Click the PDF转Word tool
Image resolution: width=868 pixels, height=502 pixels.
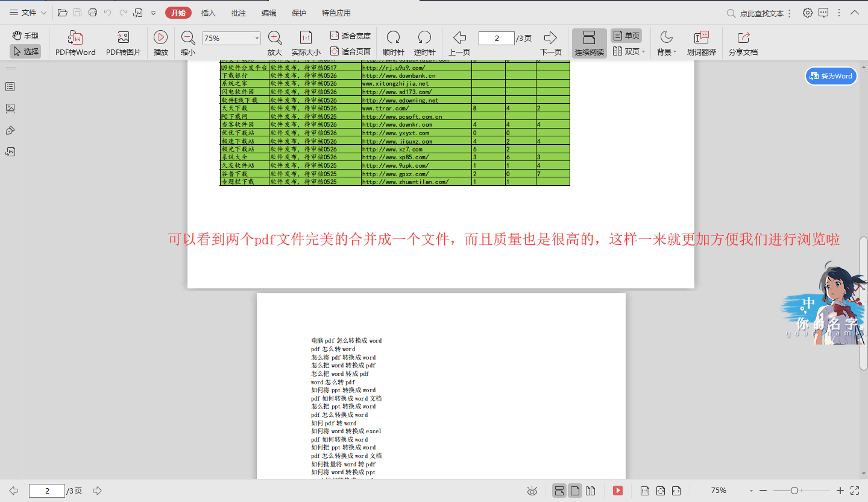75,43
